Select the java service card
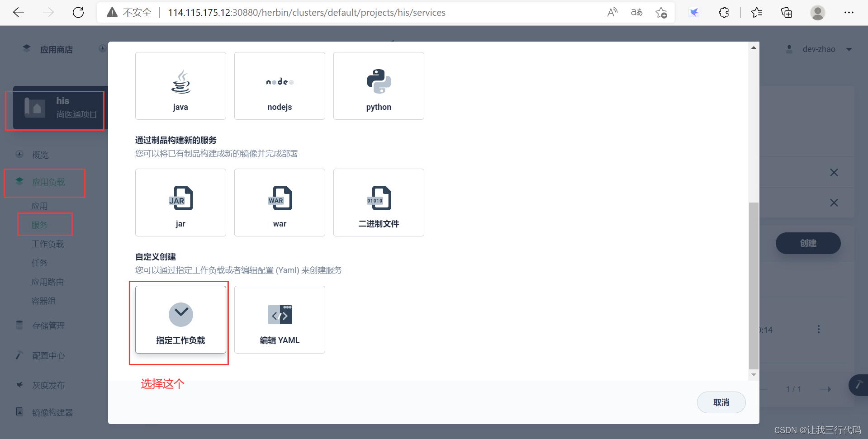 pyautogui.click(x=180, y=86)
